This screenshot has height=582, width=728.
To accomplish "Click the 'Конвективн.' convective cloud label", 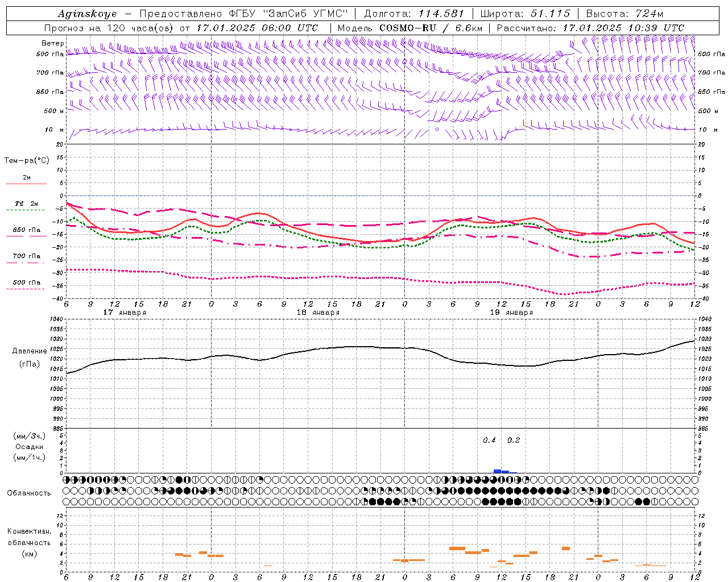I will 29,531.
